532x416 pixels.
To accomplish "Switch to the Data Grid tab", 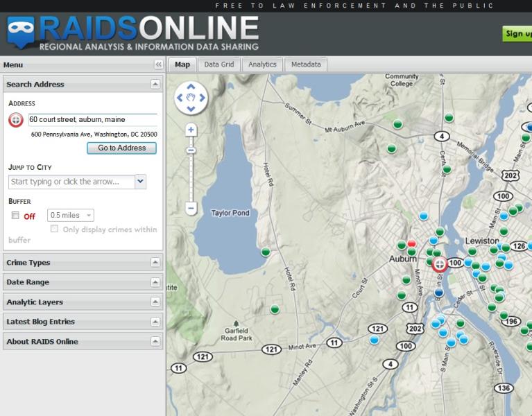I will (219, 64).
